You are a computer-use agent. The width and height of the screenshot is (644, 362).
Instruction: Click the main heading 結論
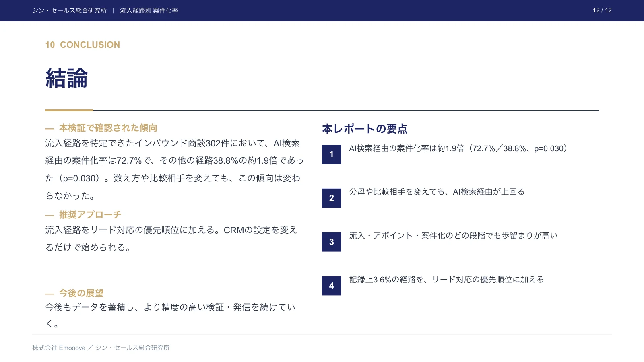66,78
